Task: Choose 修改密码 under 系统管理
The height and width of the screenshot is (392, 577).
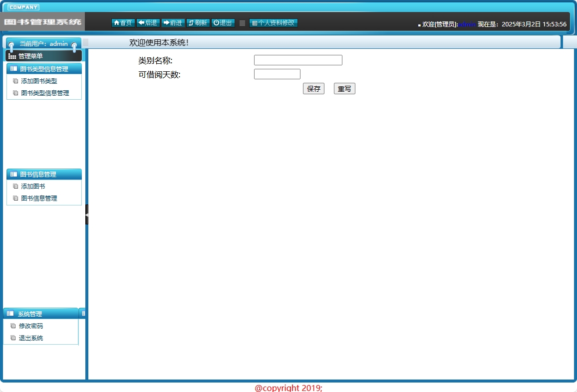Action: (x=30, y=326)
